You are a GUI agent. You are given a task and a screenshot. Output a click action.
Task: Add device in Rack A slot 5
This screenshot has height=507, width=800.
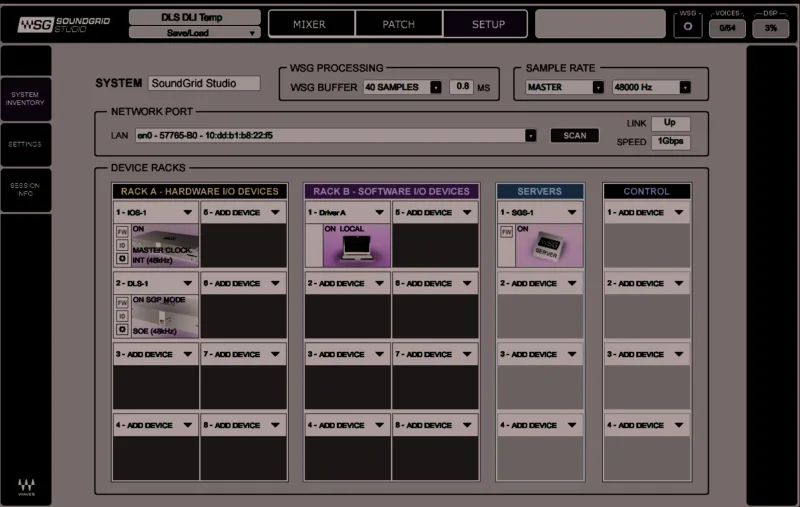[x=243, y=212]
